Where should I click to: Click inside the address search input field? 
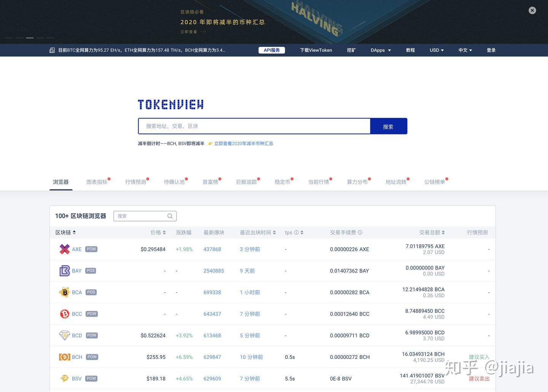click(254, 126)
